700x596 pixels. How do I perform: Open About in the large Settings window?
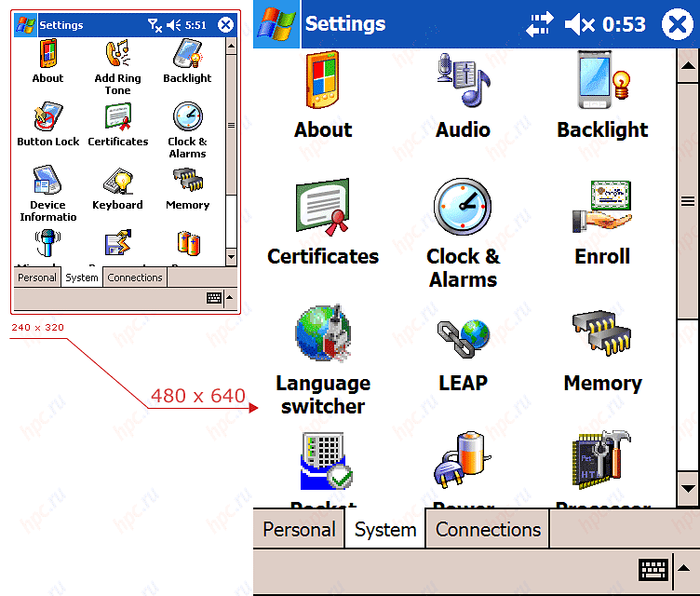click(x=323, y=95)
